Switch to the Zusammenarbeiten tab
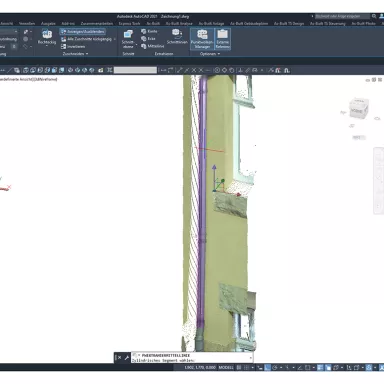Viewport: 384px width, 384px height. tap(97, 24)
